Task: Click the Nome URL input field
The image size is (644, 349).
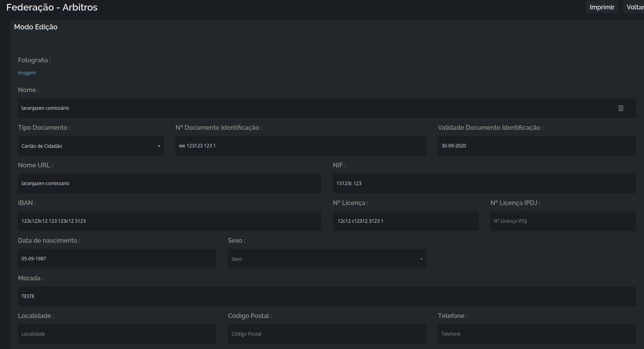Action: tap(170, 184)
